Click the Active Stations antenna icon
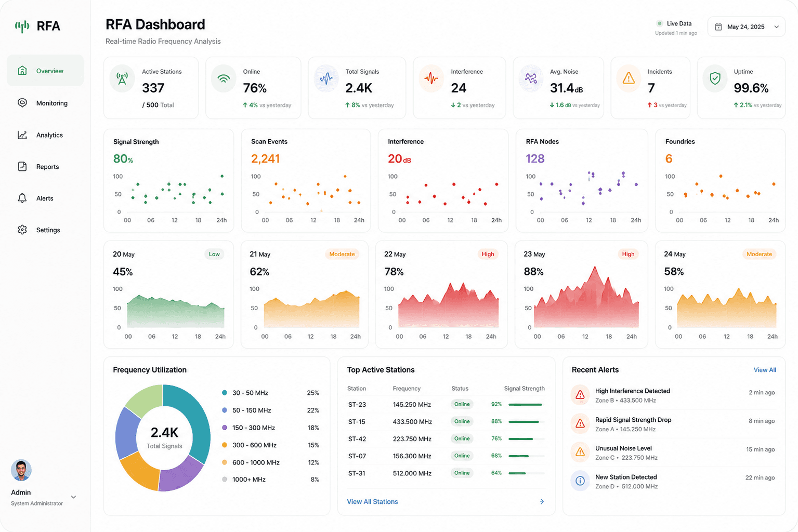Screen dimensions: 798x532 point(122,79)
